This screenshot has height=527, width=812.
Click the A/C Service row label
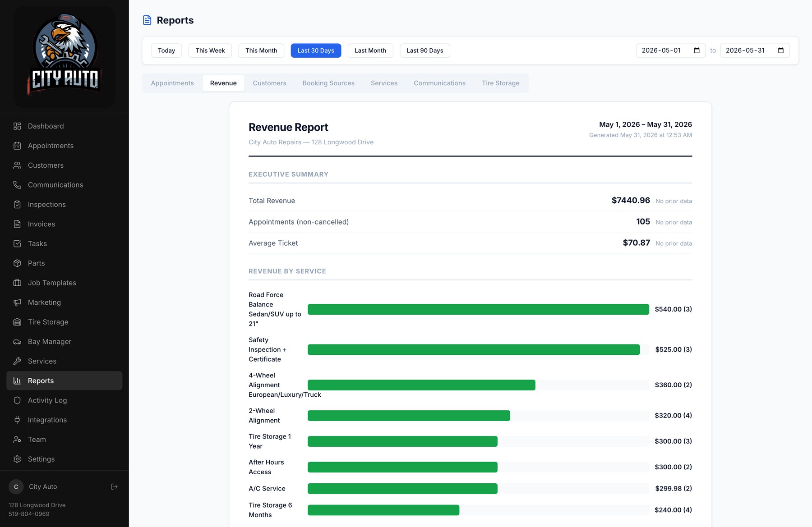[267, 489]
